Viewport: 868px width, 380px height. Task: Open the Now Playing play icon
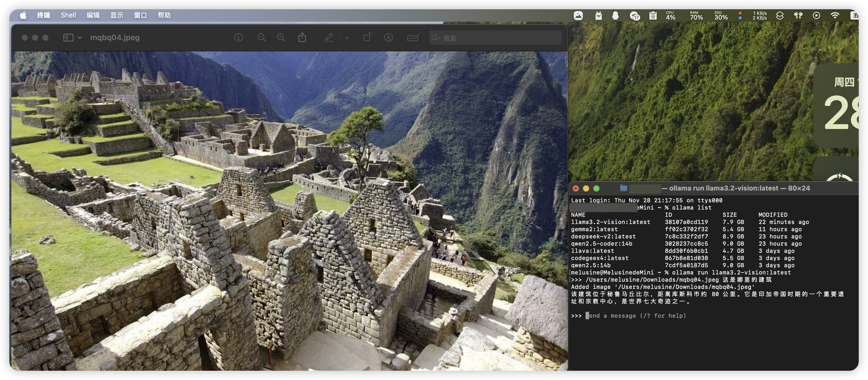coord(816,15)
